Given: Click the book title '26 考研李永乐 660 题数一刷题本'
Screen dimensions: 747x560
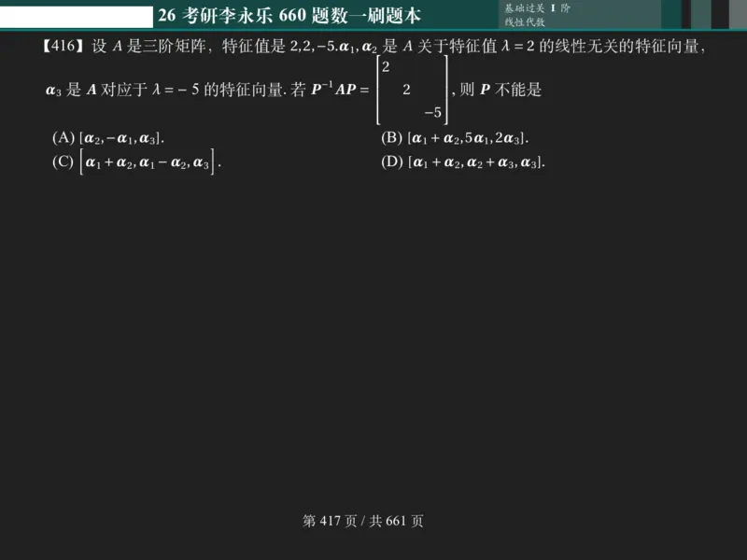Looking at the screenshot, I should [289, 15].
